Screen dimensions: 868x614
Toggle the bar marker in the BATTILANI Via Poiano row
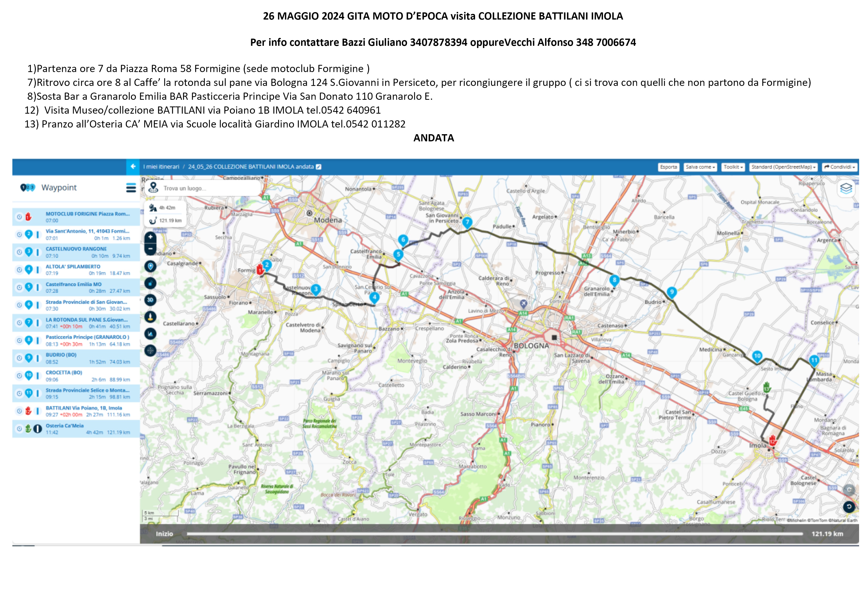pos(37,411)
